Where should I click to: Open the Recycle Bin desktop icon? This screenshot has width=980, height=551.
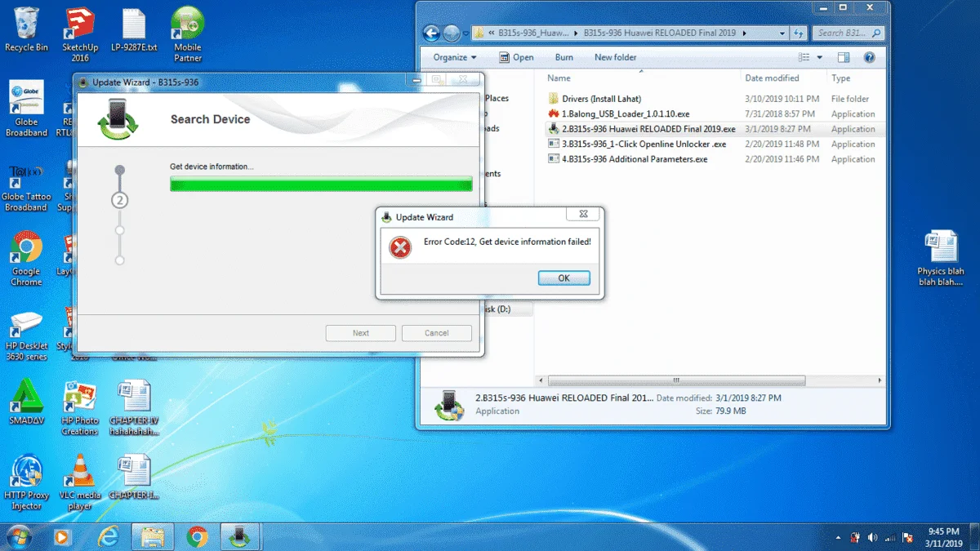point(26,29)
